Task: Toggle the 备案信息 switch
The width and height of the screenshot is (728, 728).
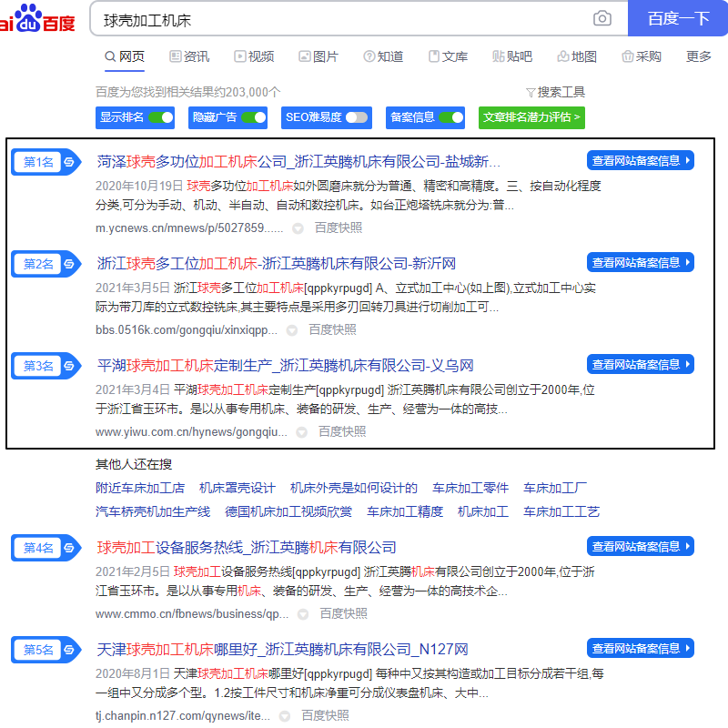Action: point(451,117)
